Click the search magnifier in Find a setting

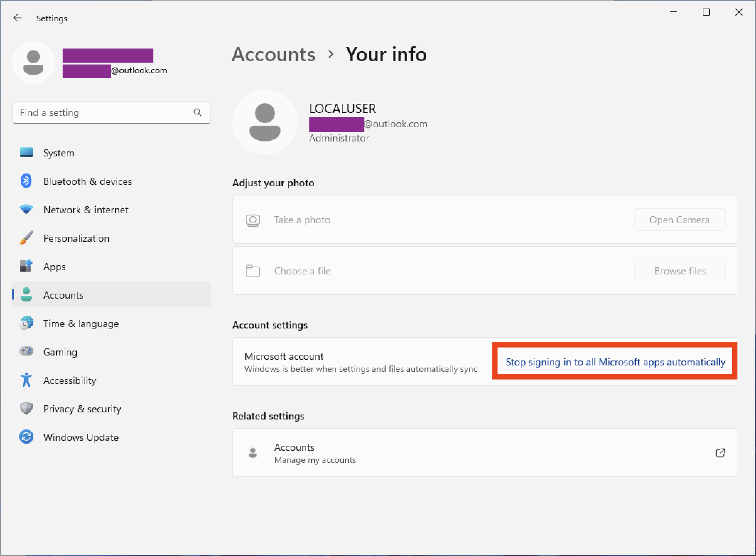coord(198,112)
